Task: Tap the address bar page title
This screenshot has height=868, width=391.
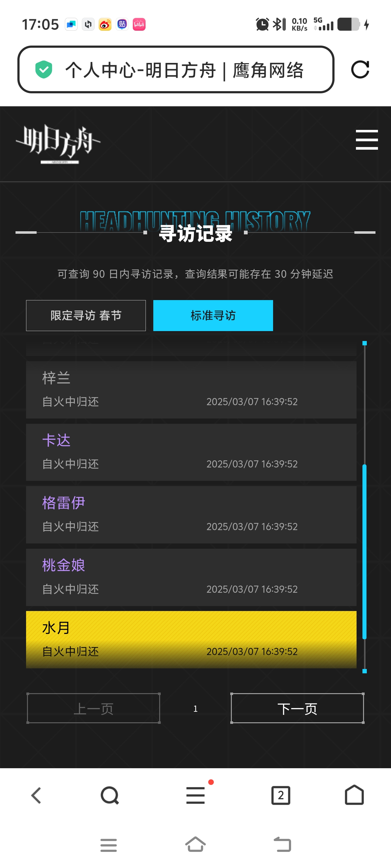Action: point(184,70)
